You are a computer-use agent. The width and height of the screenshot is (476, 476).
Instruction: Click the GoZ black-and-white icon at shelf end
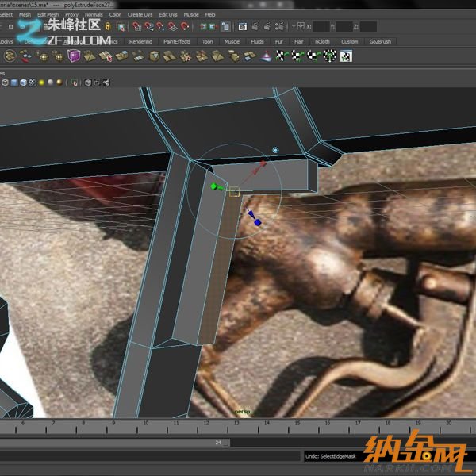click(347, 56)
